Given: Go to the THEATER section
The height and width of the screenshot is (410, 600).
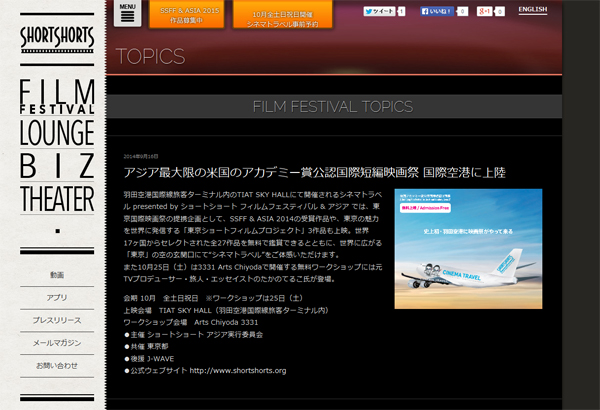Looking at the screenshot, I should 57,199.
